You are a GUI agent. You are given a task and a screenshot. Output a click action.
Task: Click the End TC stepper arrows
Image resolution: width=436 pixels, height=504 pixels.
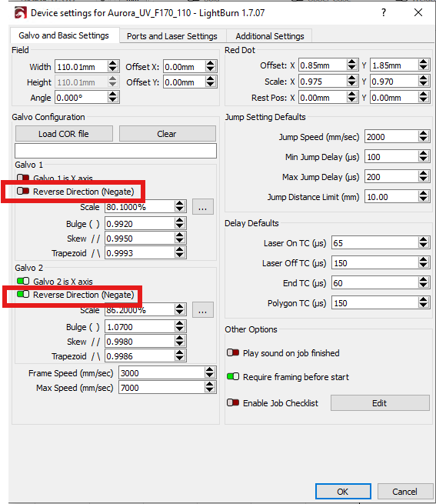424,283
